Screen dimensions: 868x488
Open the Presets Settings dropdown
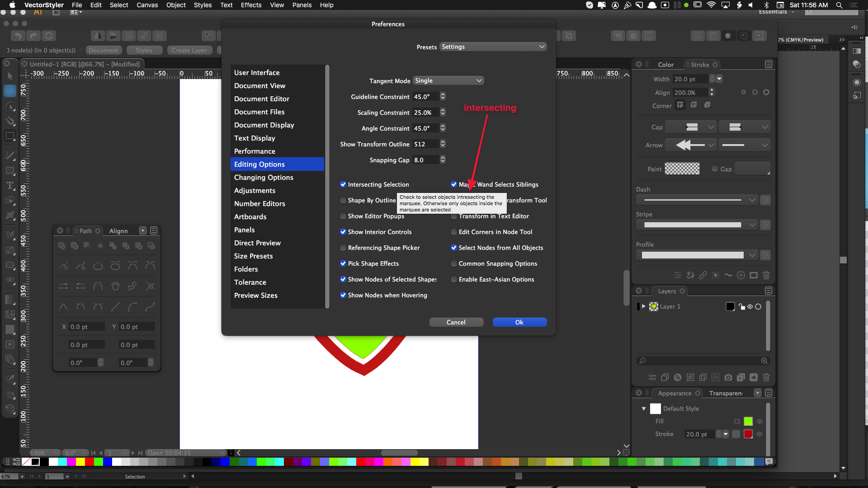click(493, 47)
